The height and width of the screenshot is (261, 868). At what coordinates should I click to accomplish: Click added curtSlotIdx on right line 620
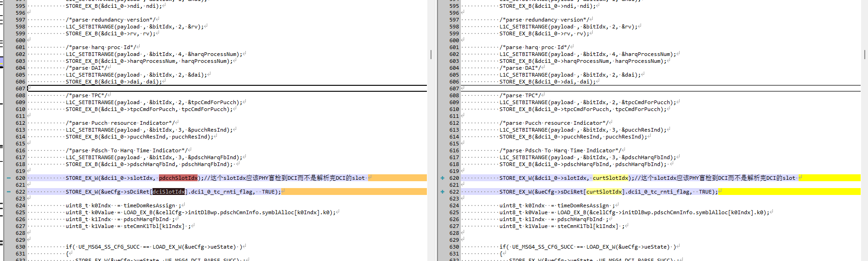point(610,178)
